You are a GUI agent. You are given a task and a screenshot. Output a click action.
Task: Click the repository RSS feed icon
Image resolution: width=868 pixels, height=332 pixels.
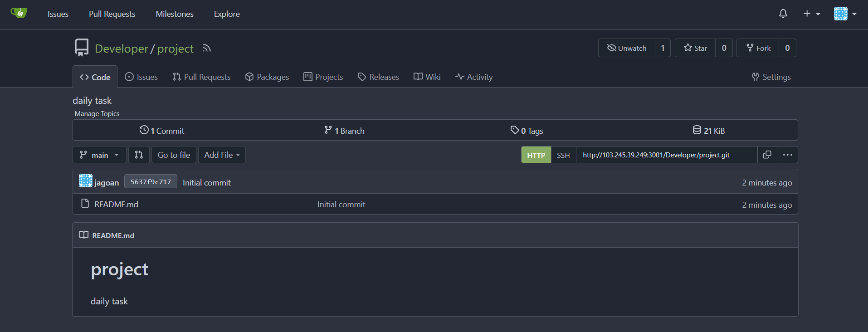coord(207,49)
